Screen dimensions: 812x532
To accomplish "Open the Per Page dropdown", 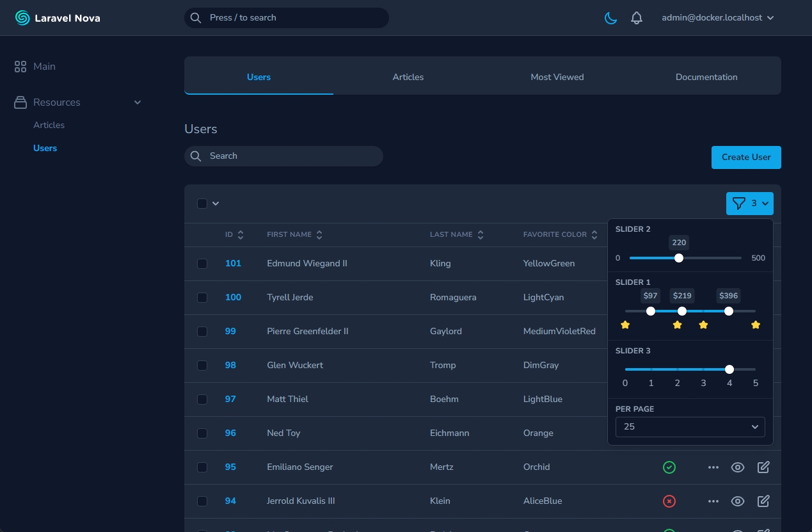I will point(690,426).
